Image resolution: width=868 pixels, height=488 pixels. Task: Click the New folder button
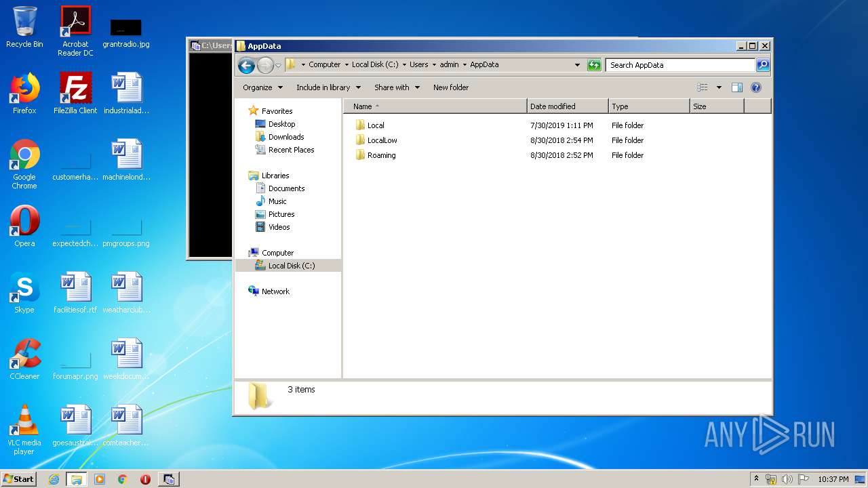coord(451,87)
